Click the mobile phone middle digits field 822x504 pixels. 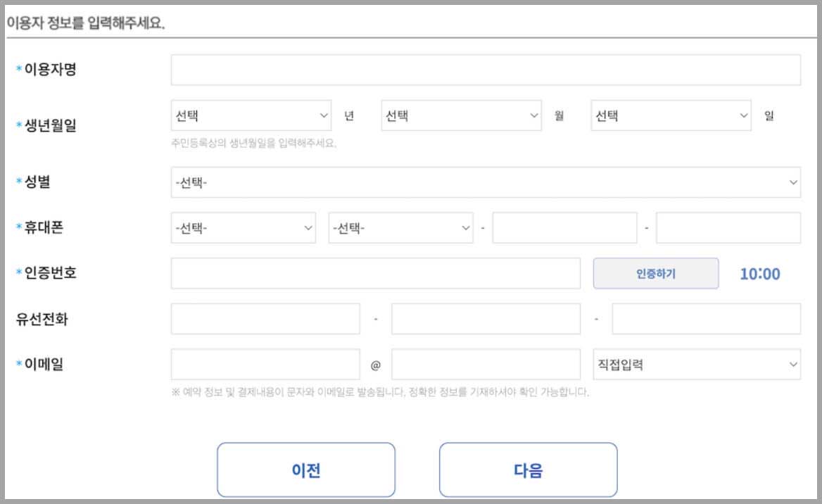coord(564,227)
